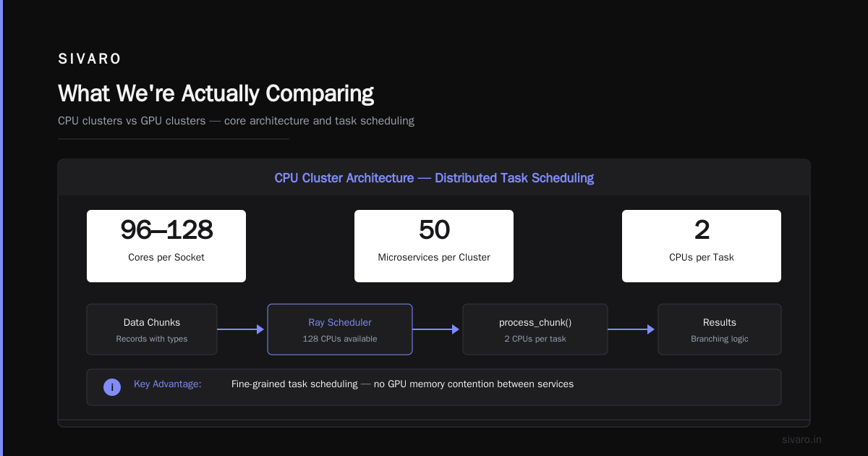The width and height of the screenshot is (868, 456).
Task: Click the 'Results' flow box title
Action: point(720,322)
